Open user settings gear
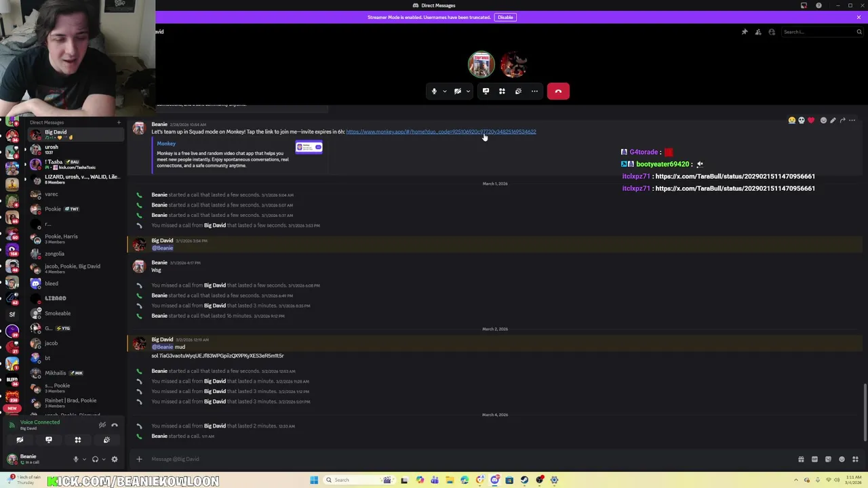 point(114,460)
